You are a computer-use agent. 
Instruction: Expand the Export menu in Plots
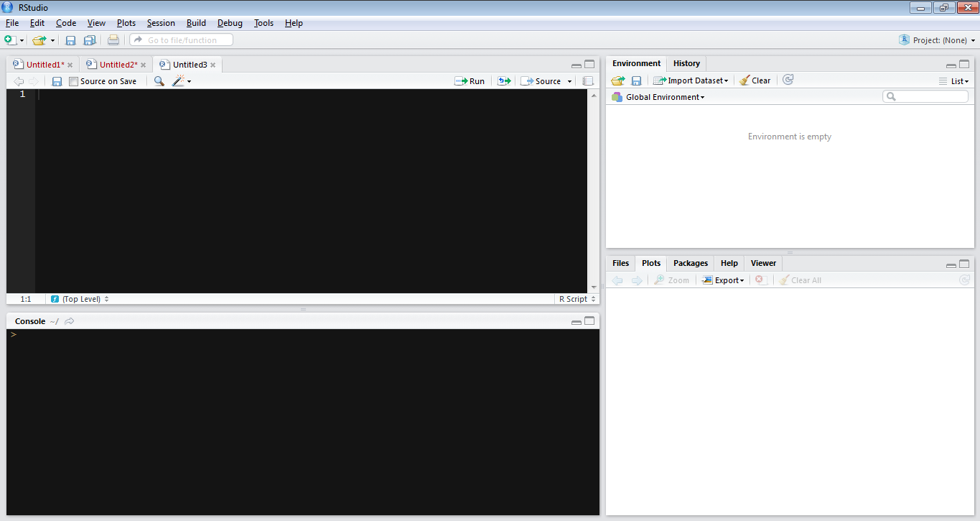(x=723, y=280)
